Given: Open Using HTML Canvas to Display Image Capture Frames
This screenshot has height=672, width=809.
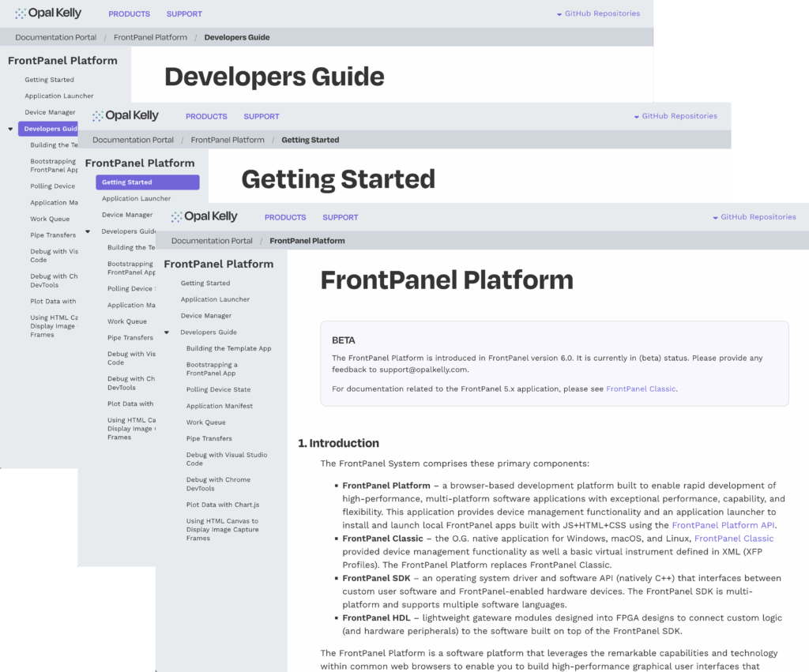Looking at the screenshot, I should [x=222, y=530].
